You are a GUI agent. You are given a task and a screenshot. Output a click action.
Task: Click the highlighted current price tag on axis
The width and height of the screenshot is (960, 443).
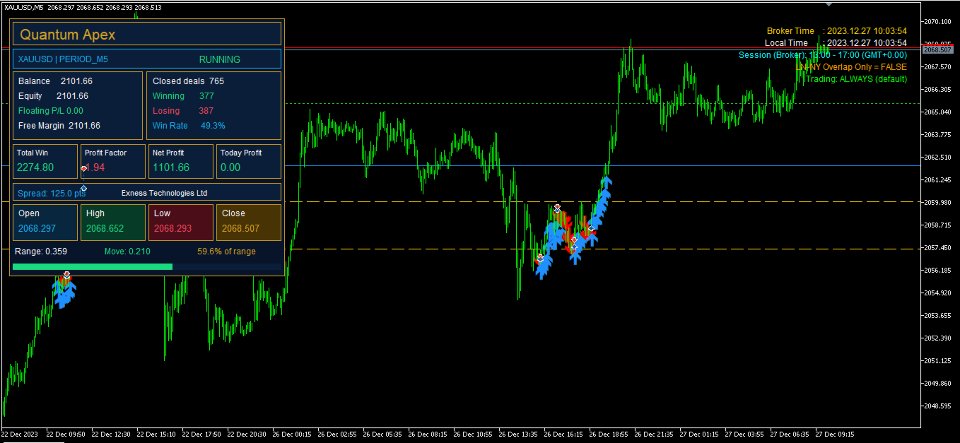click(937, 49)
